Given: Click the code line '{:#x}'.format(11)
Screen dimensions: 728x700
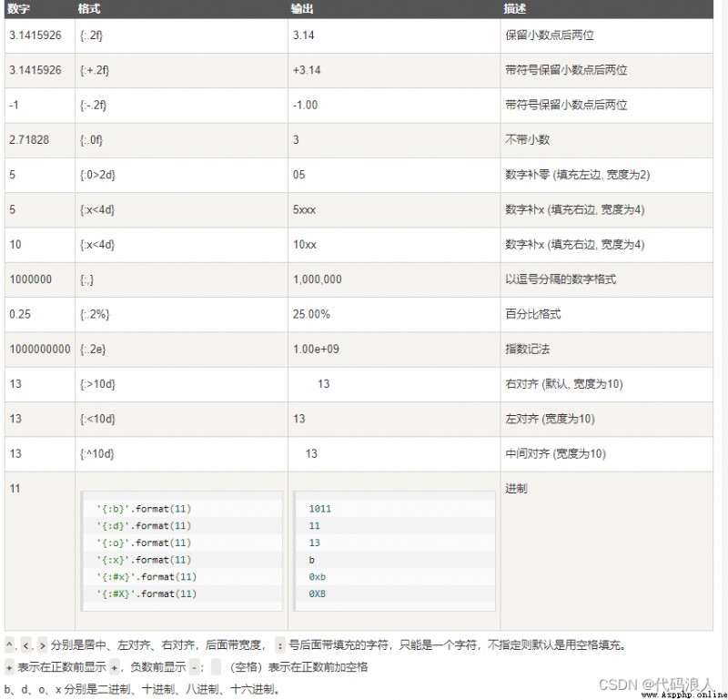Looking at the screenshot, I should [x=147, y=576].
